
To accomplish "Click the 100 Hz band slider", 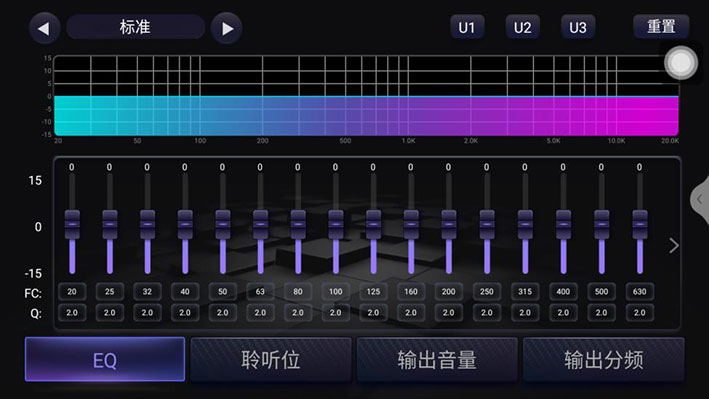I will 336,224.
